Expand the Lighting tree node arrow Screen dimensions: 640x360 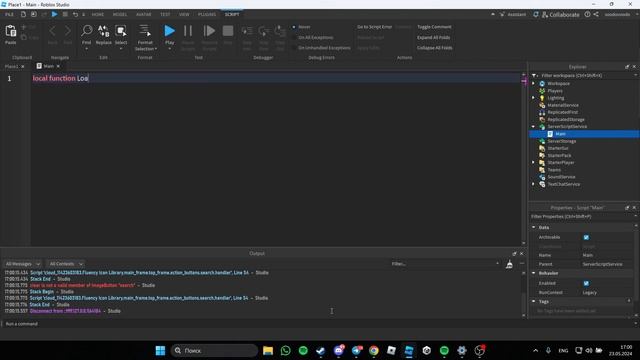pyautogui.click(x=533, y=98)
